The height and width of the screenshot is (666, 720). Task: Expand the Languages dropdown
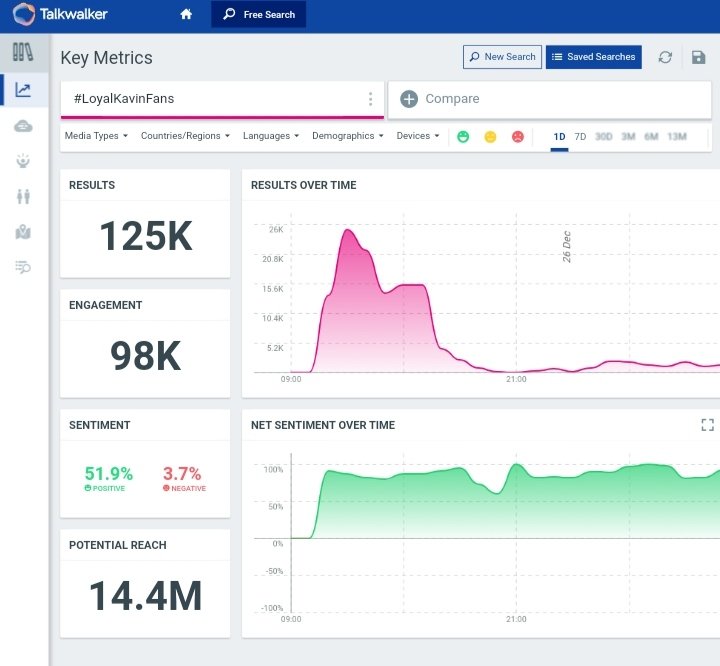[x=271, y=136]
